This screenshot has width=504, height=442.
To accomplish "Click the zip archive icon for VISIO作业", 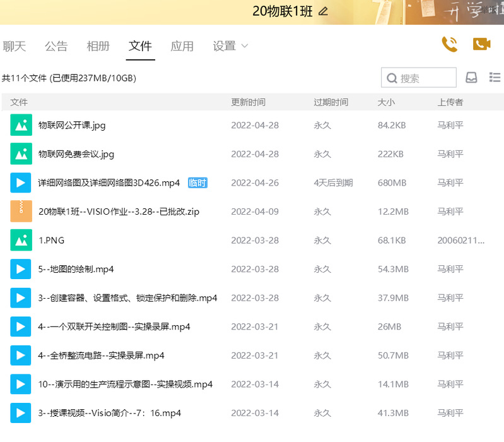I will (21, 212).
